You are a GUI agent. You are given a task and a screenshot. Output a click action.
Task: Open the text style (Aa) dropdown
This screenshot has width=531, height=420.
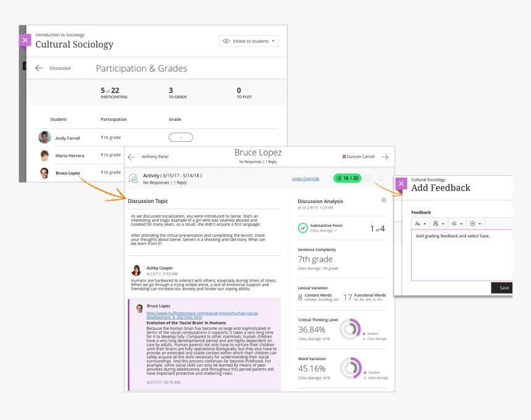[x=420, y=223]
